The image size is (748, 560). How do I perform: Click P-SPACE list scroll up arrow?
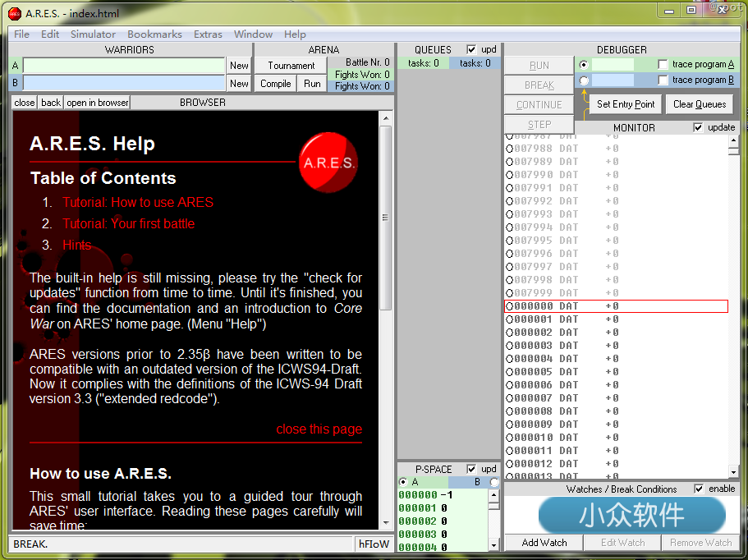(x=493, y=495)
